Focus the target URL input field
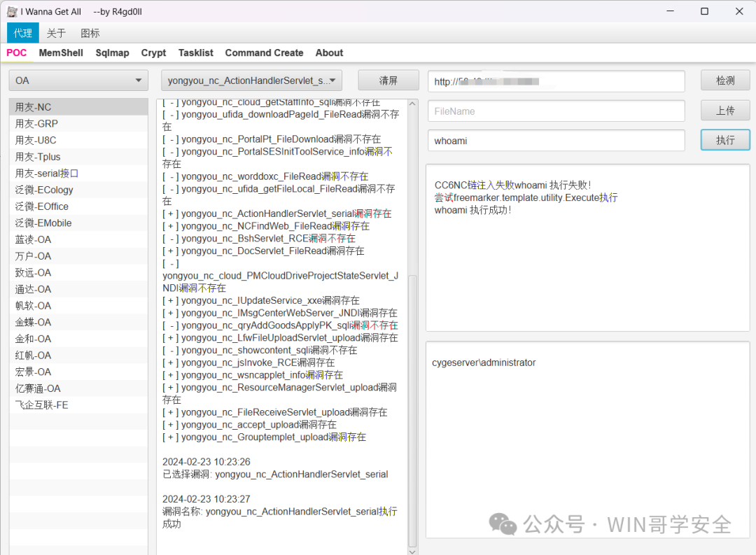The width and height of the screenshot is (756, 555). [x=556, y=81]
